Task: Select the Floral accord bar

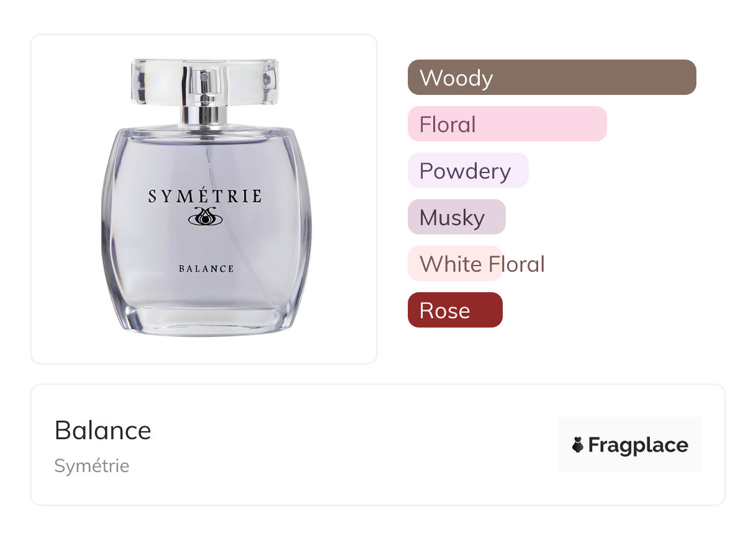Action: pos(506,124)
